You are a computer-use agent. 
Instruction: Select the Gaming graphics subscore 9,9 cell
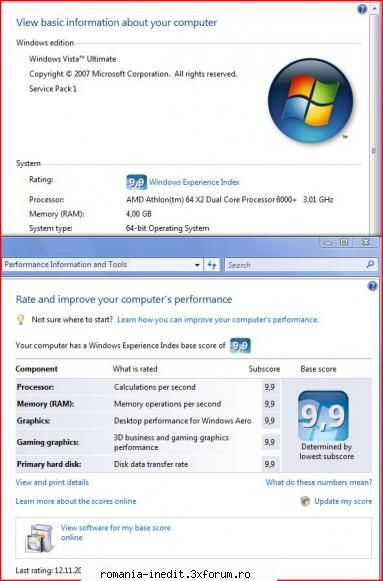[x=270, y=442]
